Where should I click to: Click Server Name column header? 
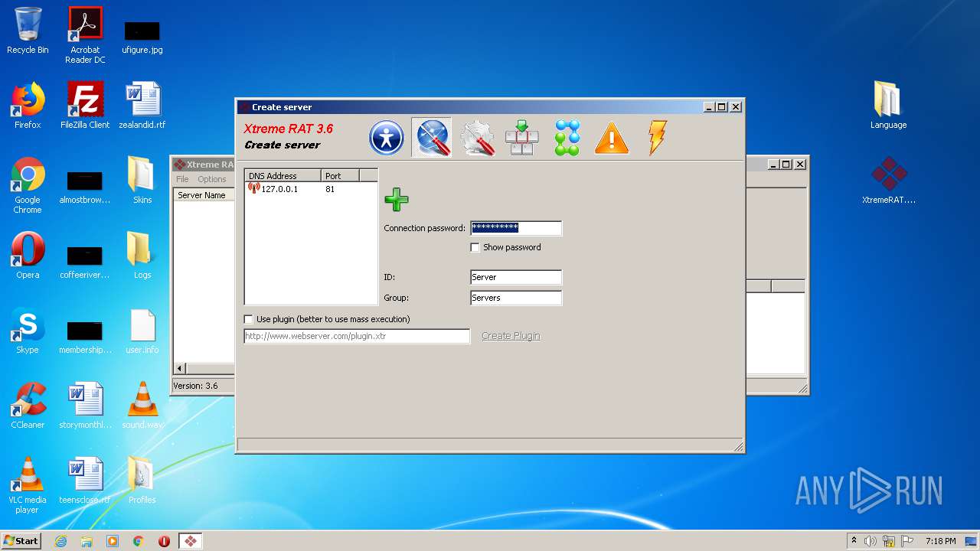(x=204, y=195)
